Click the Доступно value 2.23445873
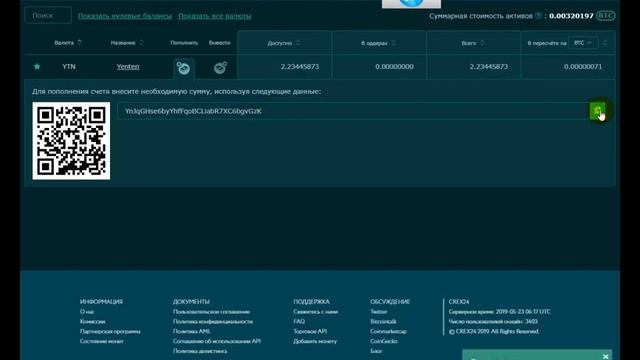This screenshot has height=360, width=640. (x=300, y=67)
